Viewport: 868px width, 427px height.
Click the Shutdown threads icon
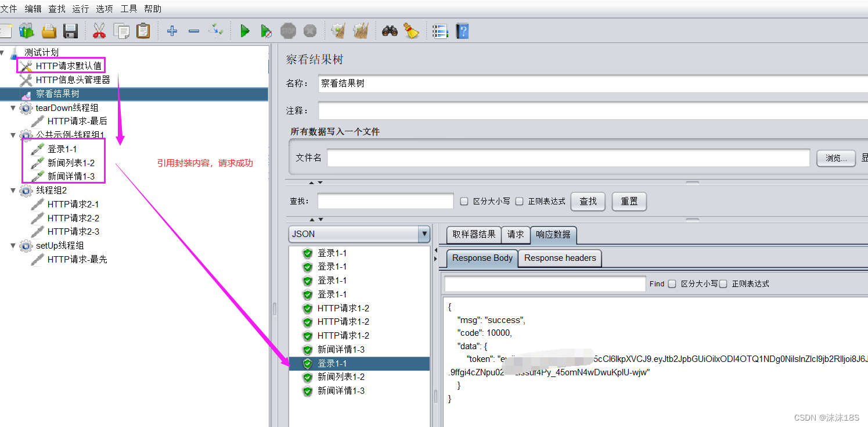click(310, 31)
